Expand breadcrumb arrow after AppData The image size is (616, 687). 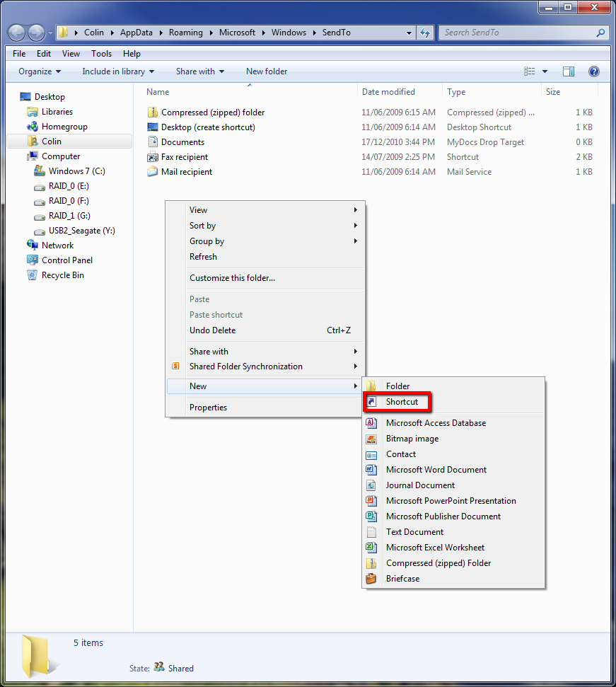[161, 33]
